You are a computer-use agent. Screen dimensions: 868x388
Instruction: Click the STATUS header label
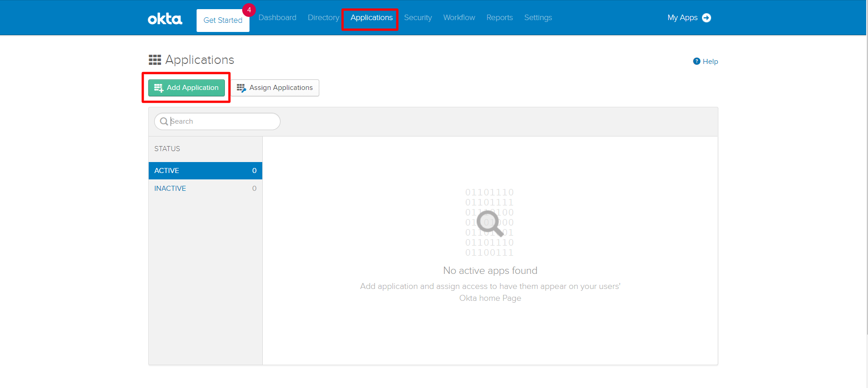[x=167, y=149]
